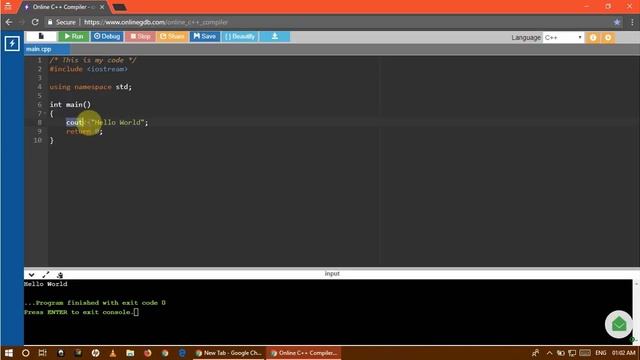Collapse the code fold arrow on line 7

coord(44,113)
